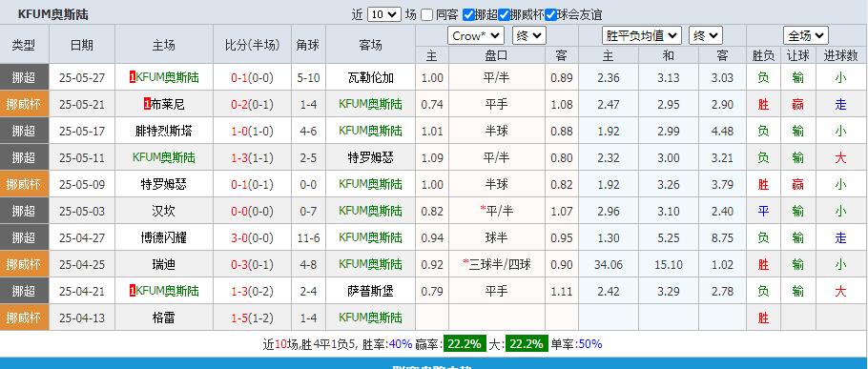The image size is (868, 369).
Task: Click the 进球数 column header
Action: tap(841, 55)
